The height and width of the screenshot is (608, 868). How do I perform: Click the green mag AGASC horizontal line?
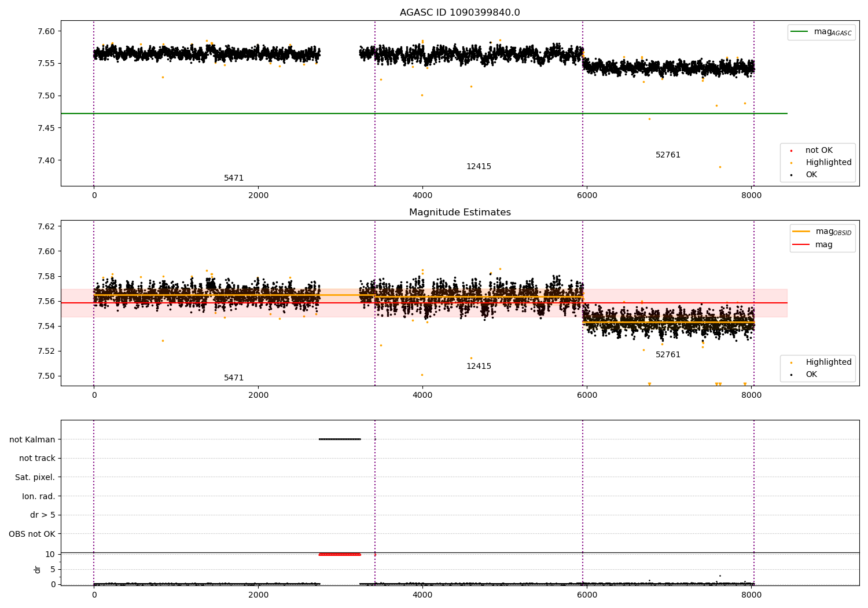point(424,113)
